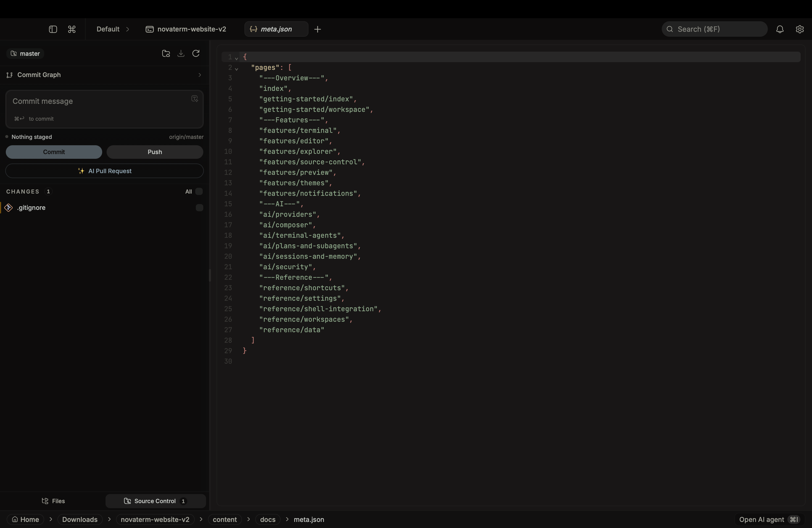This screenshot has width=812, height=528.
Task: Click the Home icon in breadcrumb
Action: (x=15, y=519)
